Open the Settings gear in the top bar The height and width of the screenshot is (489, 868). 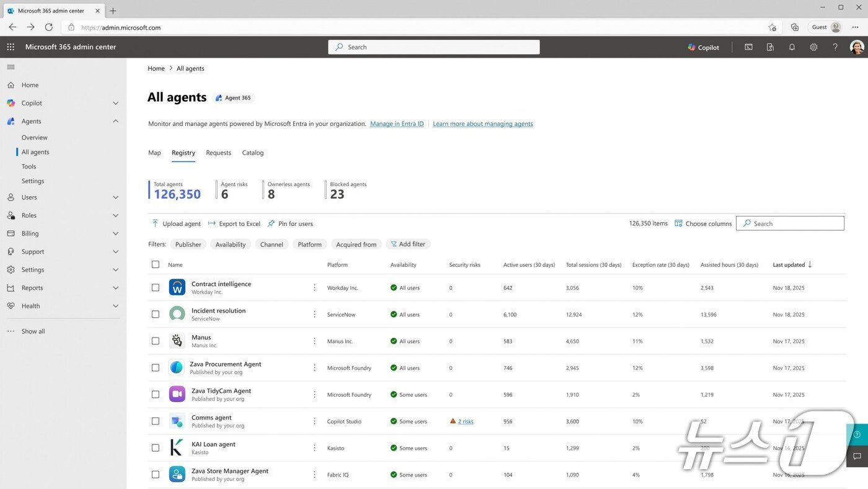tap(813, 47)
